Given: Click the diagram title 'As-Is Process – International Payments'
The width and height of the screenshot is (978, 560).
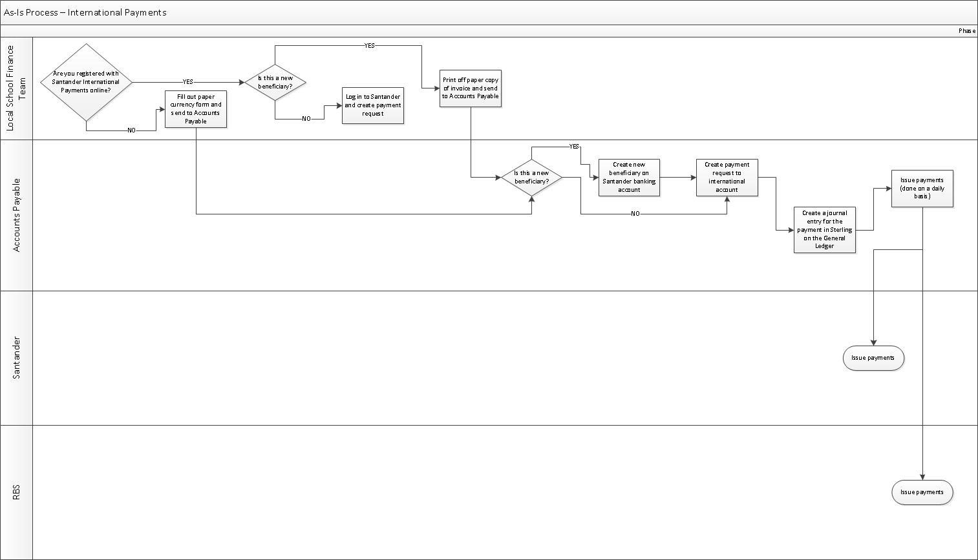Looking at the screenshot, I should click(x=85, y=12).
